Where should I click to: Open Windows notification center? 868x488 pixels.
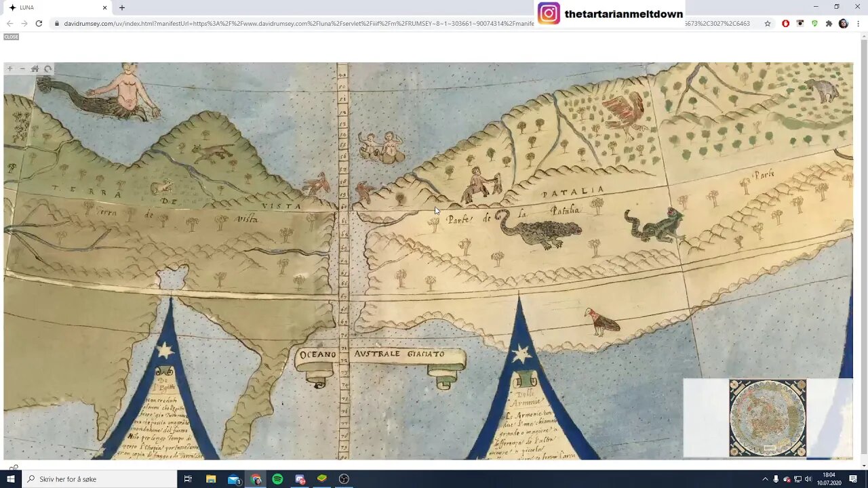pos(854,479)
